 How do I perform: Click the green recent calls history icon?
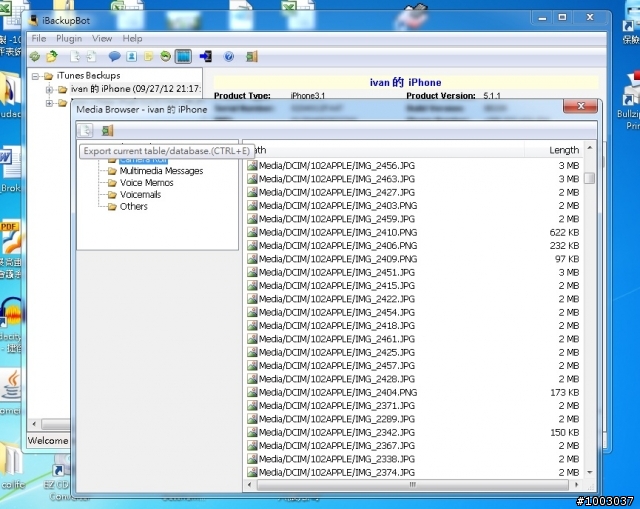coord(165,56)
